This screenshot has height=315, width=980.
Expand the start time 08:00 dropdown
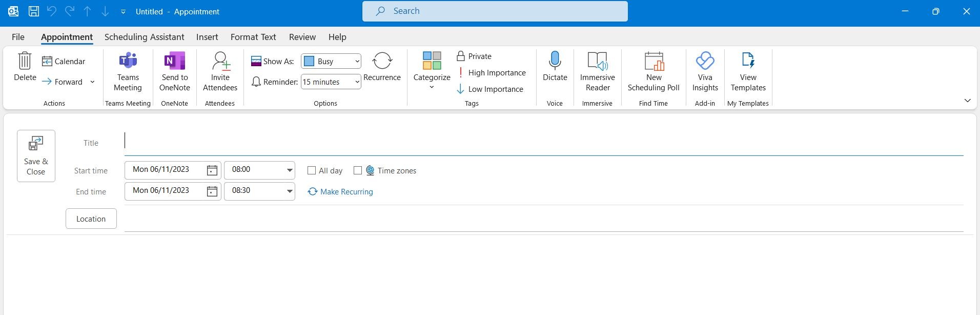click(x=290, y=170)
